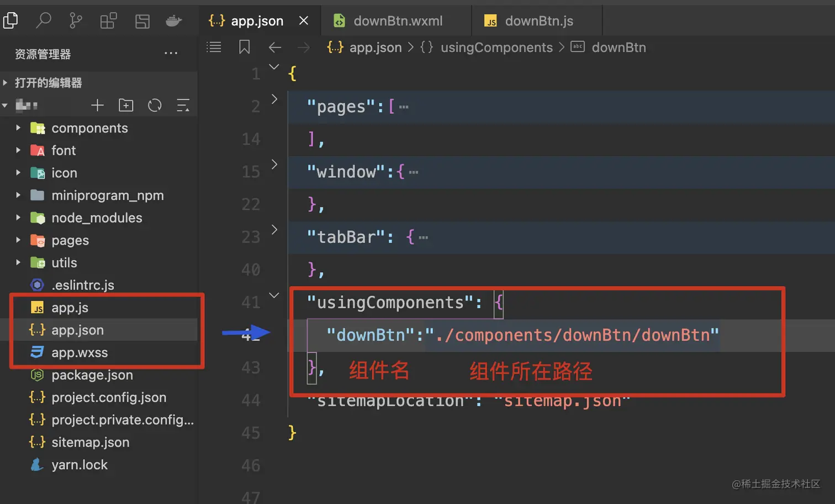Navigate forward with right arrow
Screen dimensions: 835x504
pyautogui.click(x=303, y=47)
